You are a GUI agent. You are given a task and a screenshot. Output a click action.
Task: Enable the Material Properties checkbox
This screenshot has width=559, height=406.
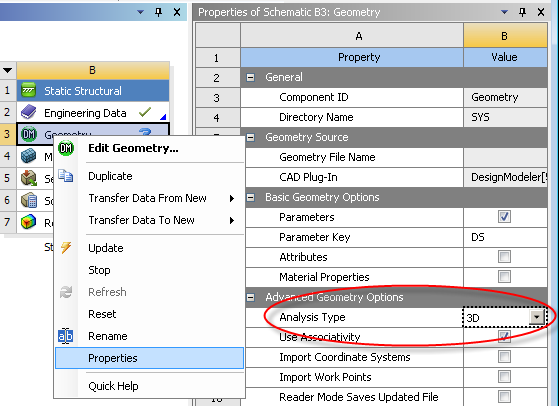[504, 277]
